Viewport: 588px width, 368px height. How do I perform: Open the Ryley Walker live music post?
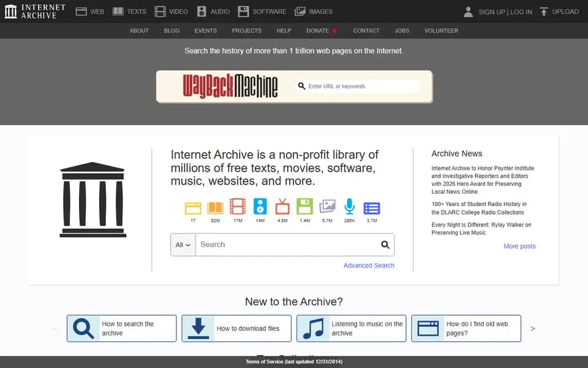(x=481, y=229)
